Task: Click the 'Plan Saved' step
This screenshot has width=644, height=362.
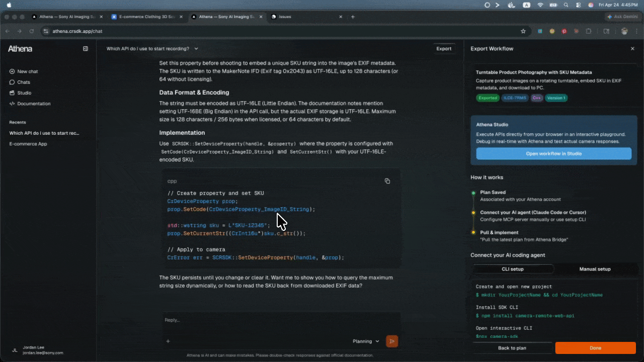Action: click(493, 192)
